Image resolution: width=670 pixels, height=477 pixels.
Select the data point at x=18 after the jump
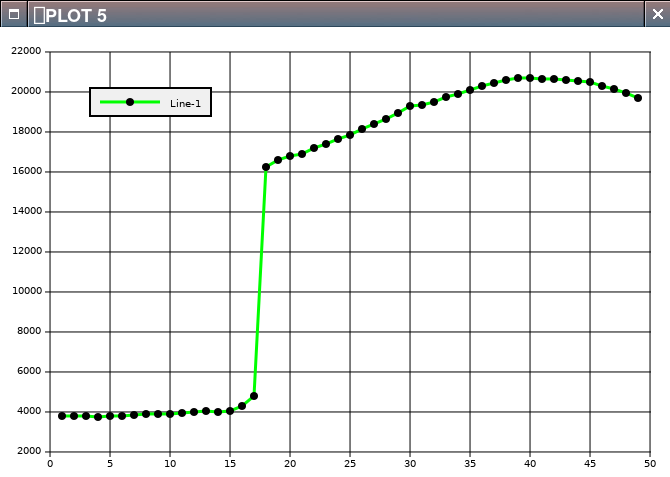tap(266, 167)
